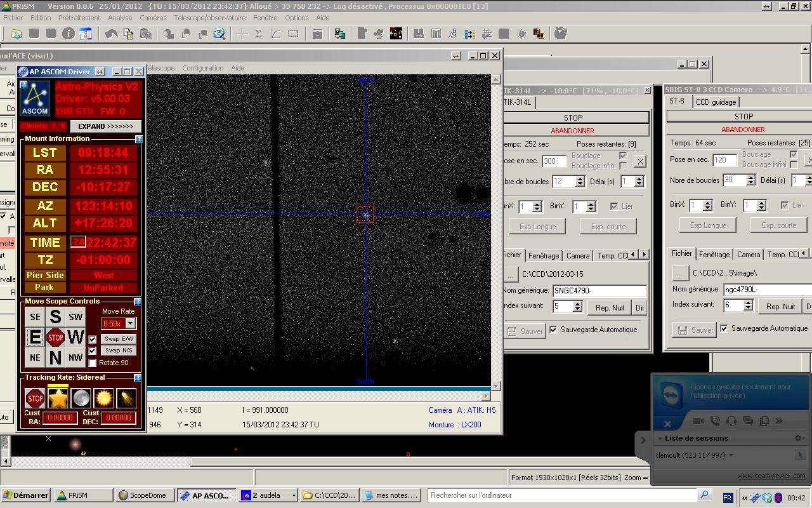812x508 pixels.
Task: Click the Sigma icon in the PRISM toolbar
Action: tap(258, 34)
